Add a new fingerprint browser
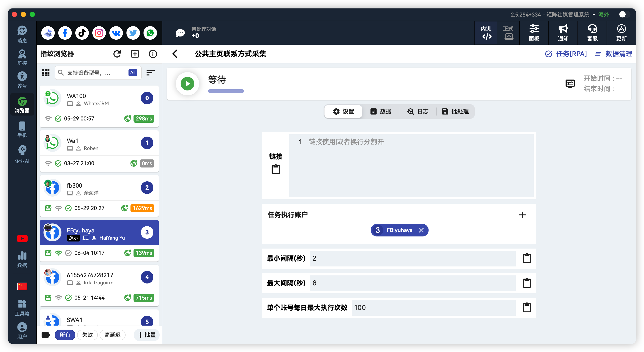This screenshot has height=352, width=644. coord(135,54)
